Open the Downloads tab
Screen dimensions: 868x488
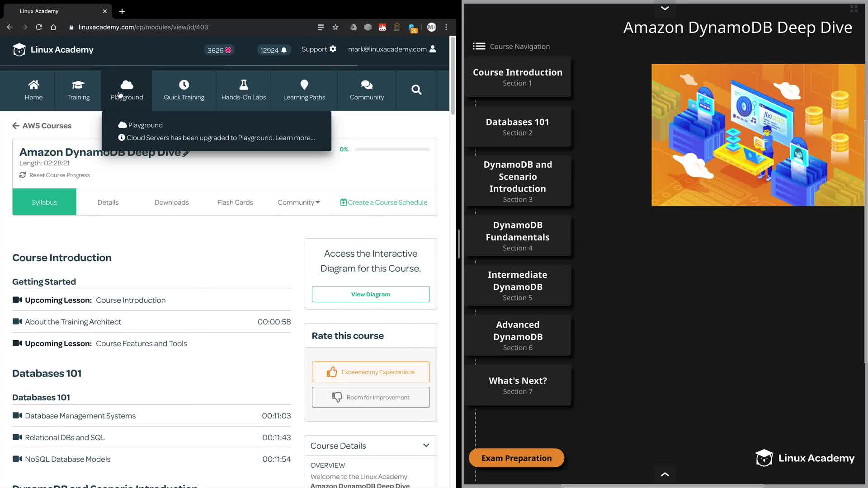click(171, 202)
